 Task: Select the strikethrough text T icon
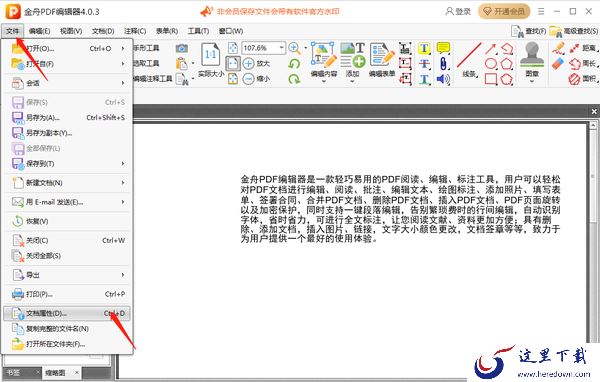tap(424, 64)
